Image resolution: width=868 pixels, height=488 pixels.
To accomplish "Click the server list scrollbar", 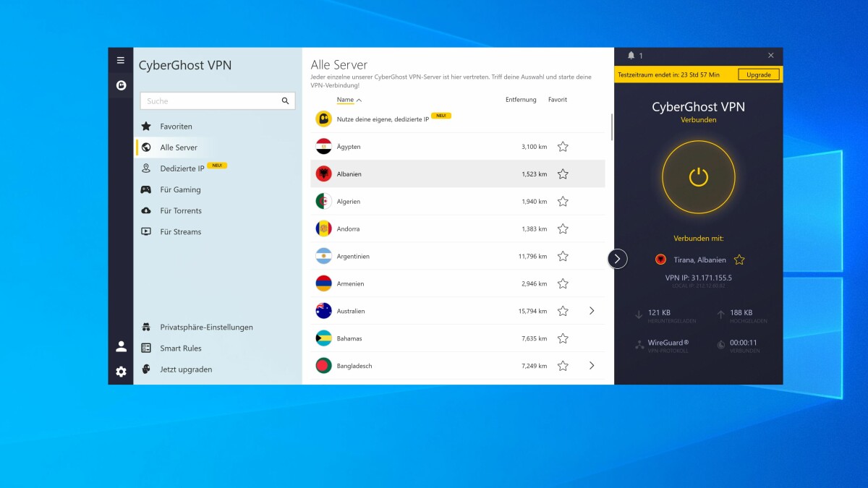I will coord(612,127).
